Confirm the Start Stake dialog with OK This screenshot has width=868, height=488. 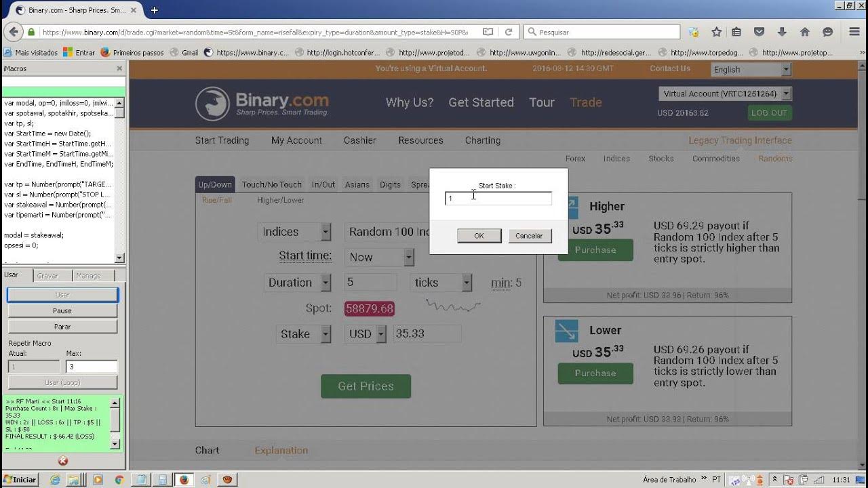479,236
